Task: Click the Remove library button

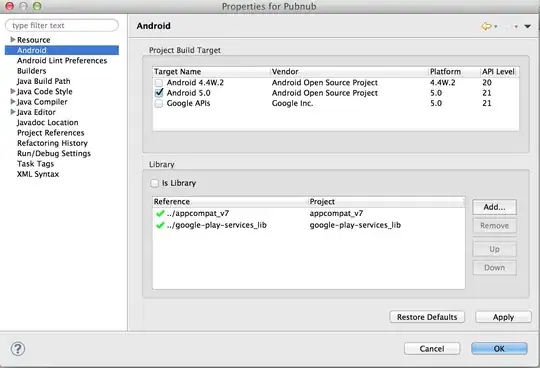Action: [495, 226]
